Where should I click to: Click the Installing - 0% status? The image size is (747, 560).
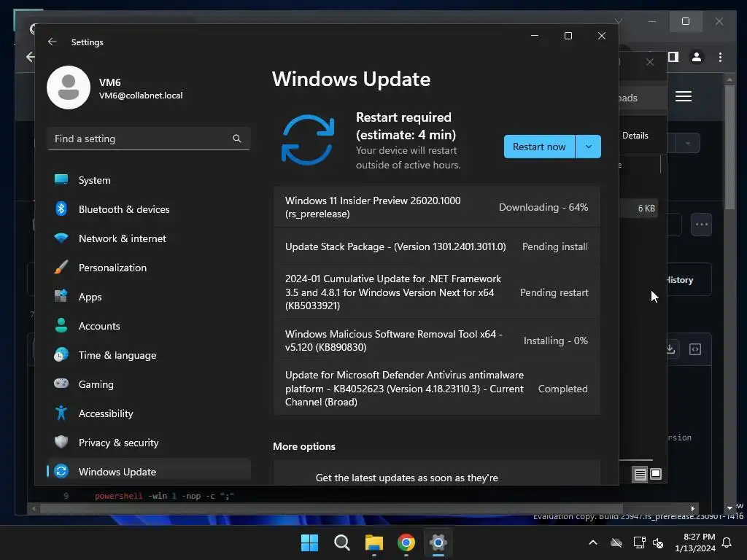tap(555, 341)
